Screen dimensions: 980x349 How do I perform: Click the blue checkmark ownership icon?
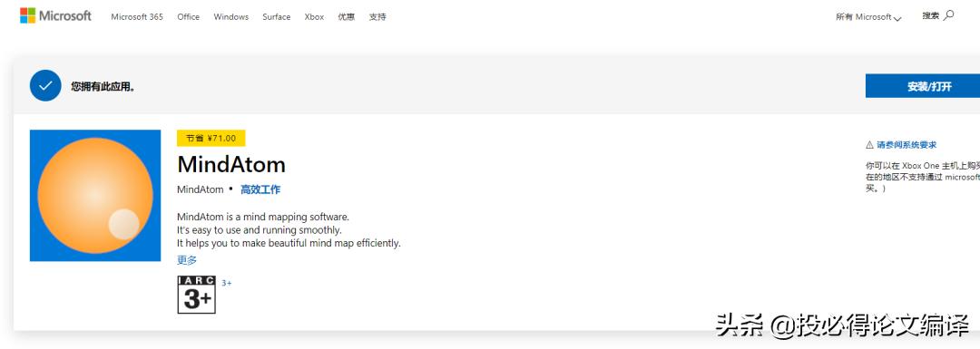(45, 85)
